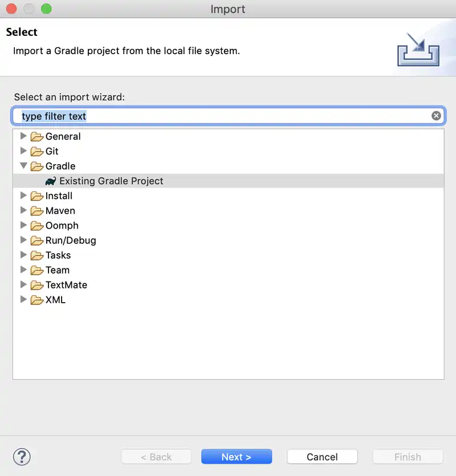
Task: Click the General folder icon
Action: tap(37, 137)
